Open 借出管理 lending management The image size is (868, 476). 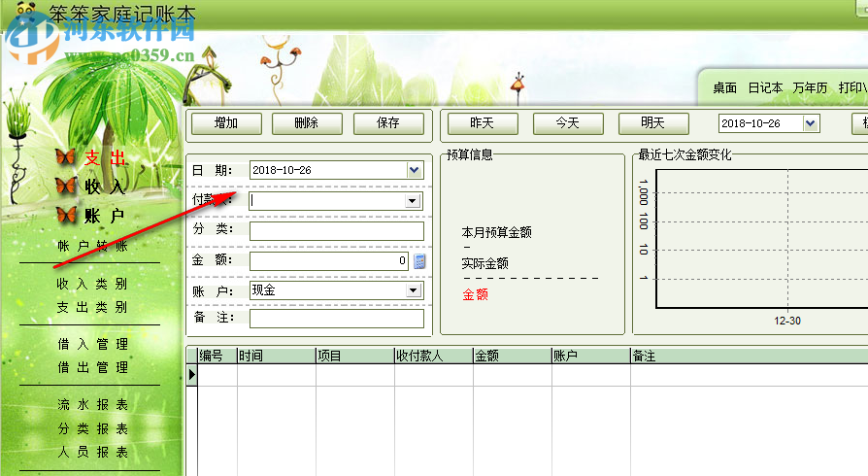pyautogui.click(x=93, y=367)
